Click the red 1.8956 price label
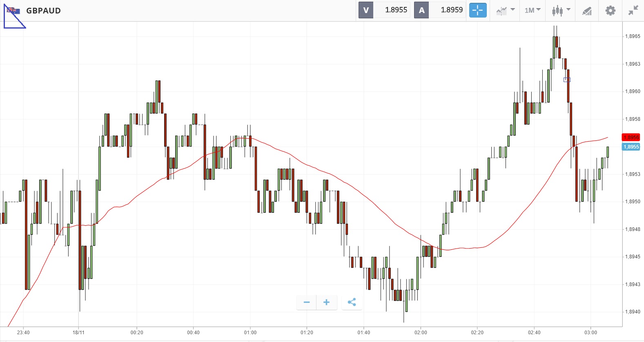Screen dimensions: 644x342 click(x=631, y=137)
